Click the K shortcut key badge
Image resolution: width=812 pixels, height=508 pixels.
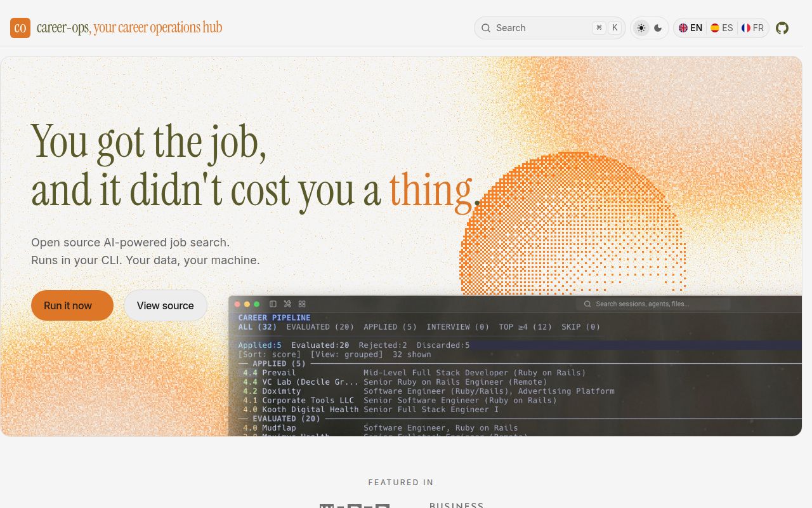[x=615, y=28]
